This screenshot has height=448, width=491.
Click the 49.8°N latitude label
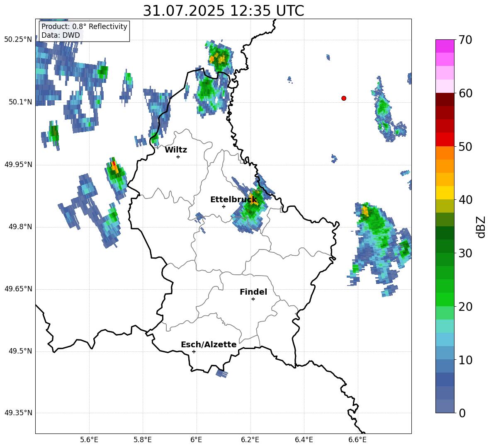click(x=20, y=227)
